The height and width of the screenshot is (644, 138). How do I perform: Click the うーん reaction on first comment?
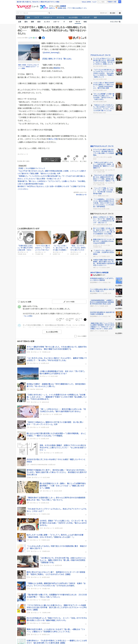(79, 320)
